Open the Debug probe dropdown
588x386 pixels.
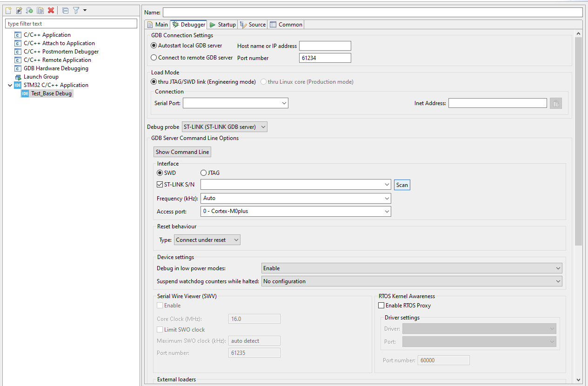(x=262, y=126)
